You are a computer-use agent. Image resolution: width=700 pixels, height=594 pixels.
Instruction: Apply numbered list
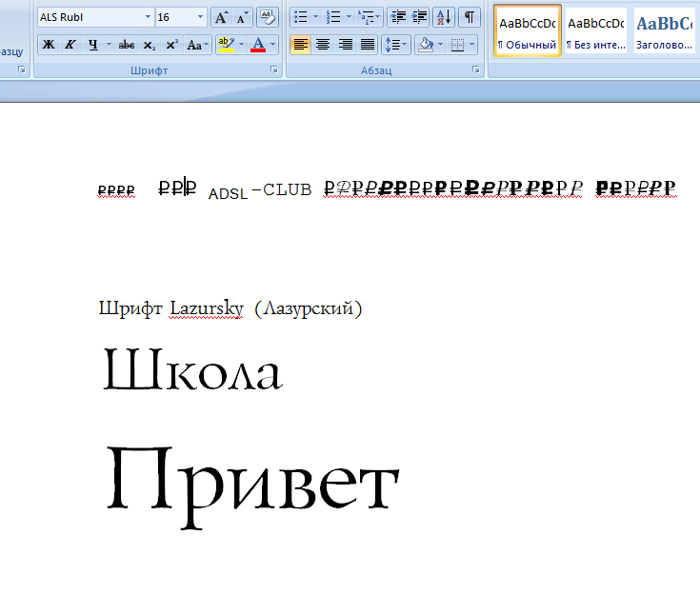(x=333, y=17)
